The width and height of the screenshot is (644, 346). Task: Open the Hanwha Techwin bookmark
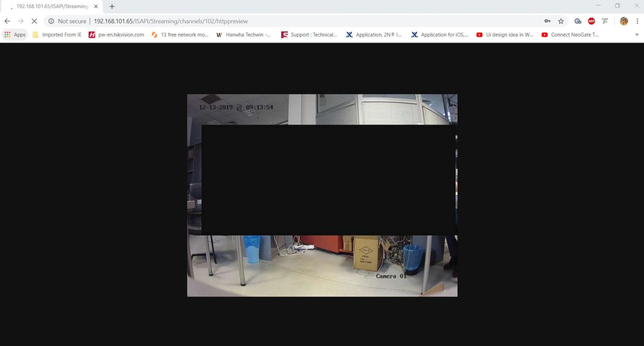[x=244, y=35]
